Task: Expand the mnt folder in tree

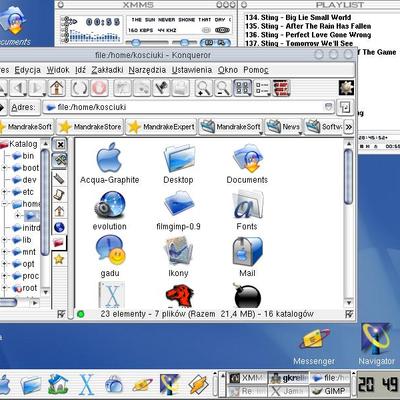Action: (x=4, y=252)
